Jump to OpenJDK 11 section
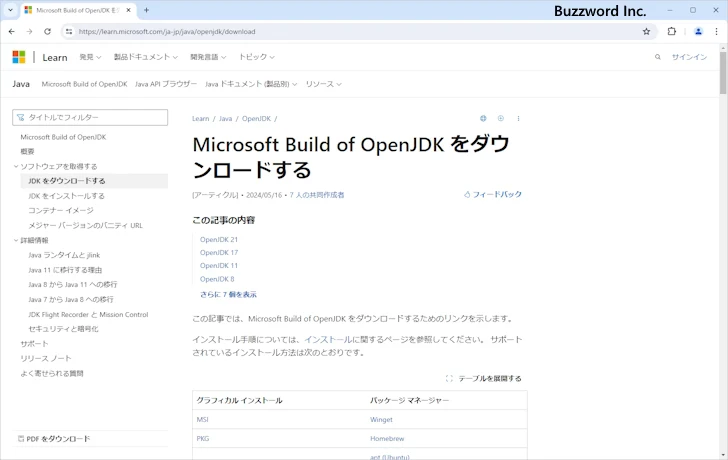 point(219,266)
